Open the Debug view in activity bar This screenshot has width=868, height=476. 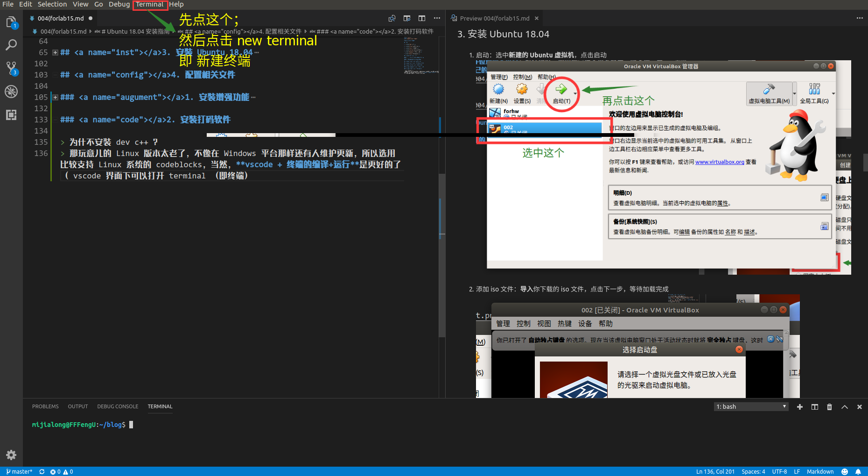coord(11,92)
